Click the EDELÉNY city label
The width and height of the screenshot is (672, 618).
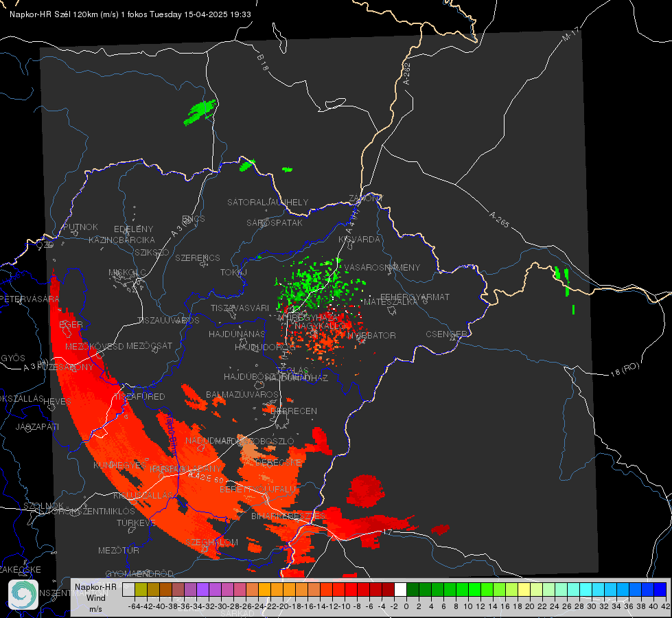133,229
